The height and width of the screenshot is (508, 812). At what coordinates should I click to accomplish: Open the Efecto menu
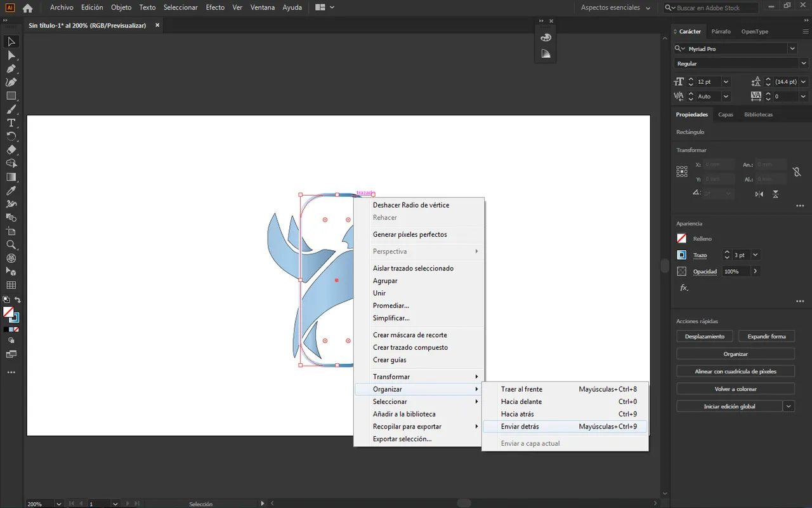coord(215,8)
